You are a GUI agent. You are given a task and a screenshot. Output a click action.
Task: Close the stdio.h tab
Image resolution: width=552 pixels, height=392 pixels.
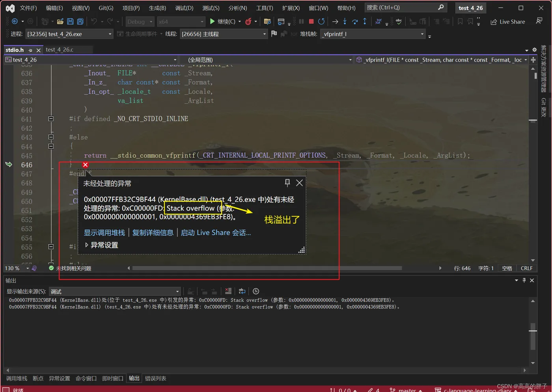coord(38,50)
